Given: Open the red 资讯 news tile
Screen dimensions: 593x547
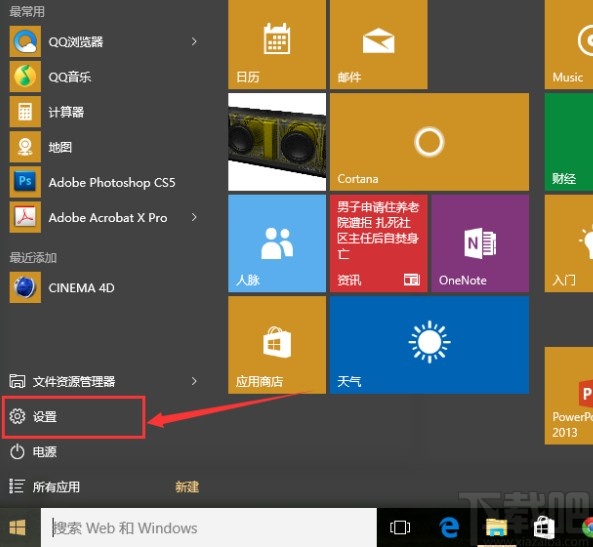Looking at the screenshot, I should (379, 244).
